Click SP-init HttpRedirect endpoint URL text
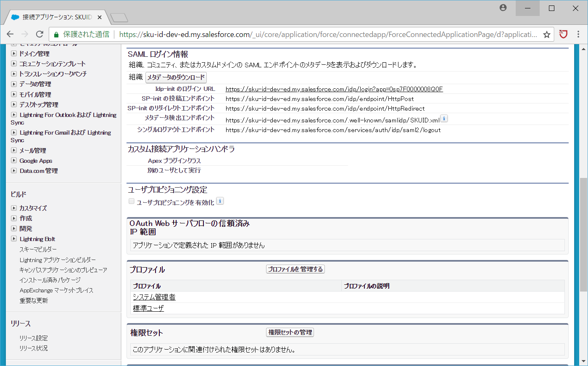Screen dimensions: 588x366 point(325,109)
